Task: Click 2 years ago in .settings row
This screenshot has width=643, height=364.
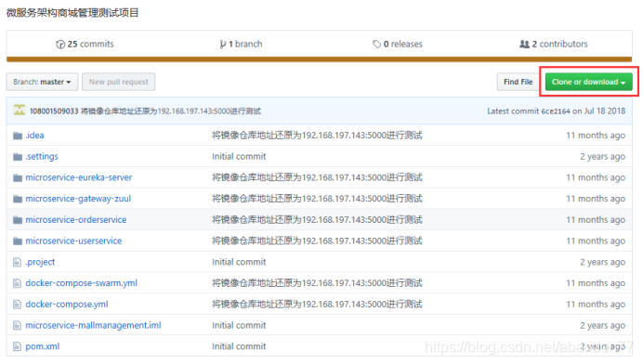Action: point(603,157)
